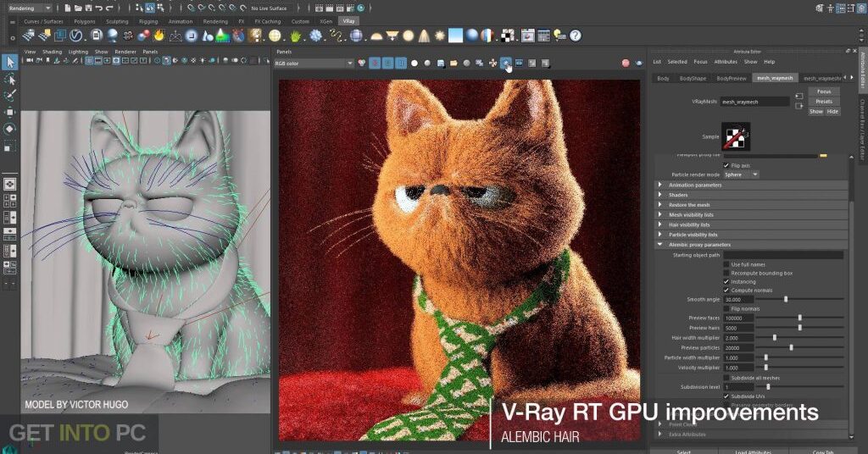Collapse the Alembic proxy parameters section

(751, 245)
